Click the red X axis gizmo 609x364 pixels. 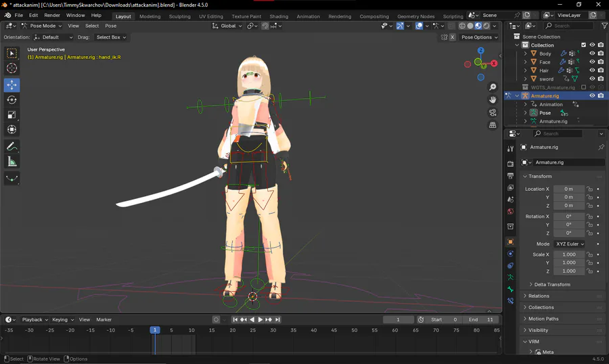coord(494,64)
